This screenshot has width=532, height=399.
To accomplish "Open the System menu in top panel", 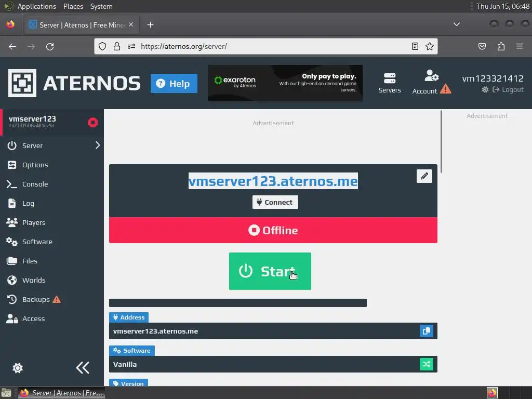I will (x=101, y=6).
